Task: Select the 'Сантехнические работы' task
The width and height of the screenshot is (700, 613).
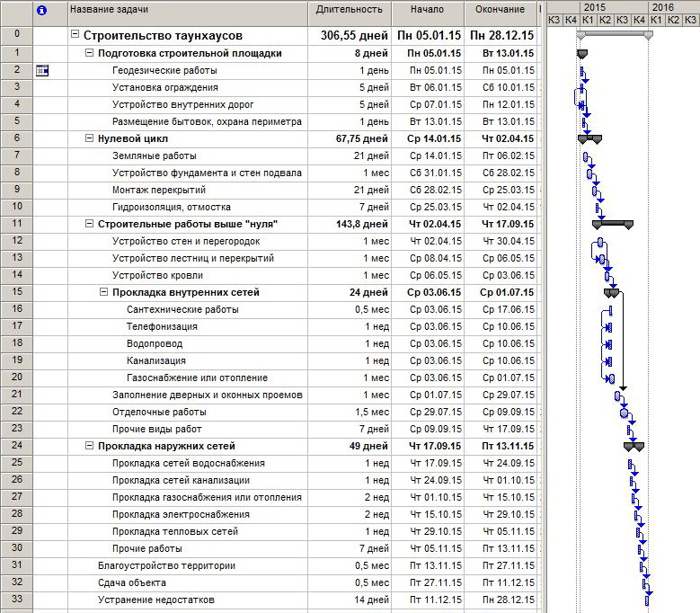Action: point(182,309)
